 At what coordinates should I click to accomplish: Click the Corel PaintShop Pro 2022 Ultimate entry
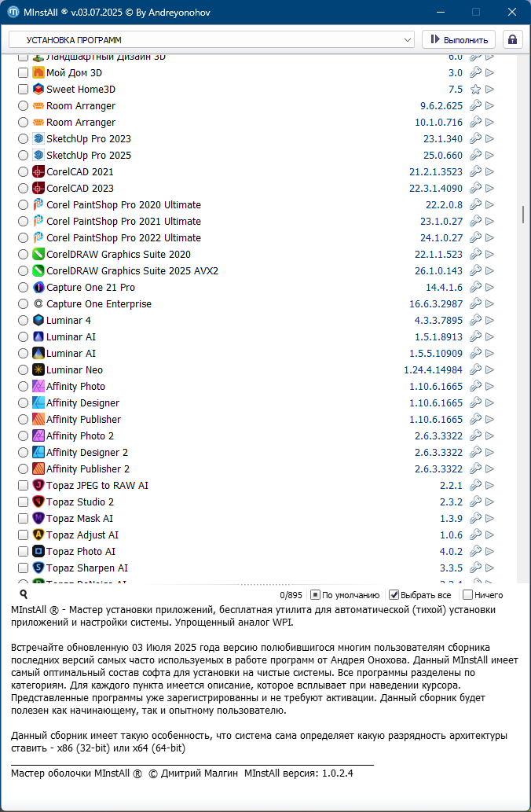123,237
